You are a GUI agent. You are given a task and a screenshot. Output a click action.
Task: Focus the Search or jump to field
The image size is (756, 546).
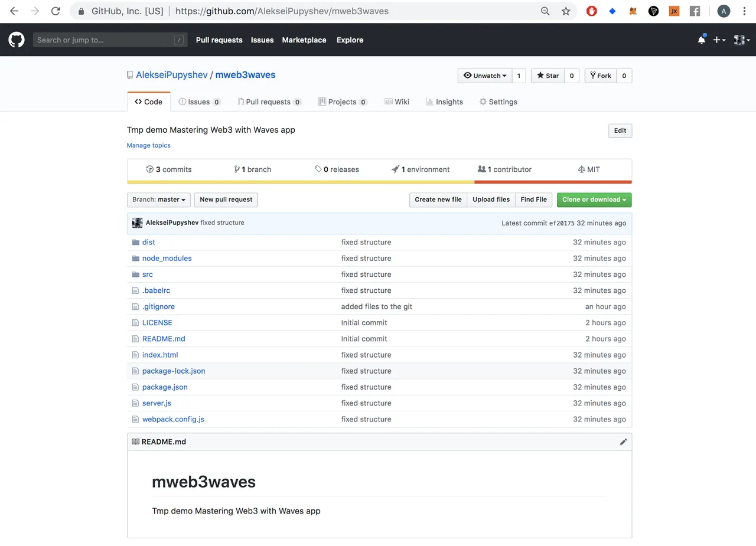pyautogui.click(x=110, y=40)
